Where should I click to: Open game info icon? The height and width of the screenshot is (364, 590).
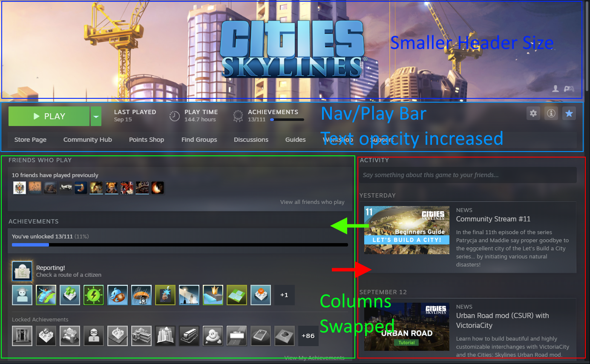tap(551, 113)
